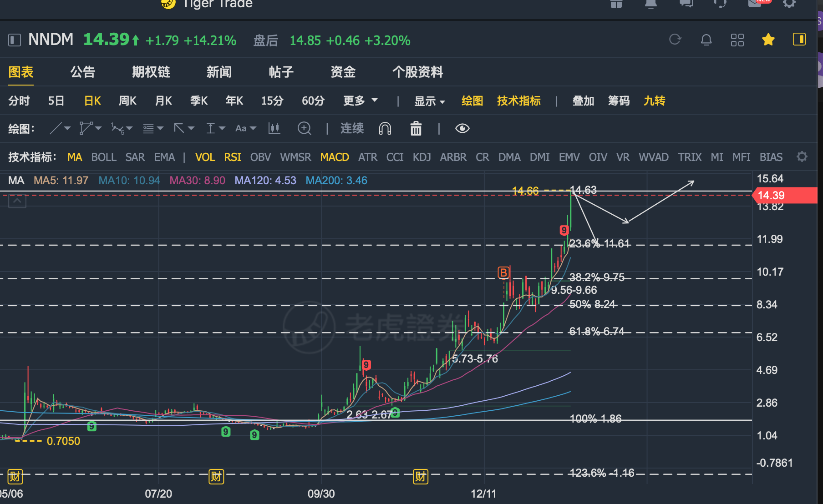Click the 财 earnings marker near 09/30
Screen dimensions: 823x504
(421, 477)
